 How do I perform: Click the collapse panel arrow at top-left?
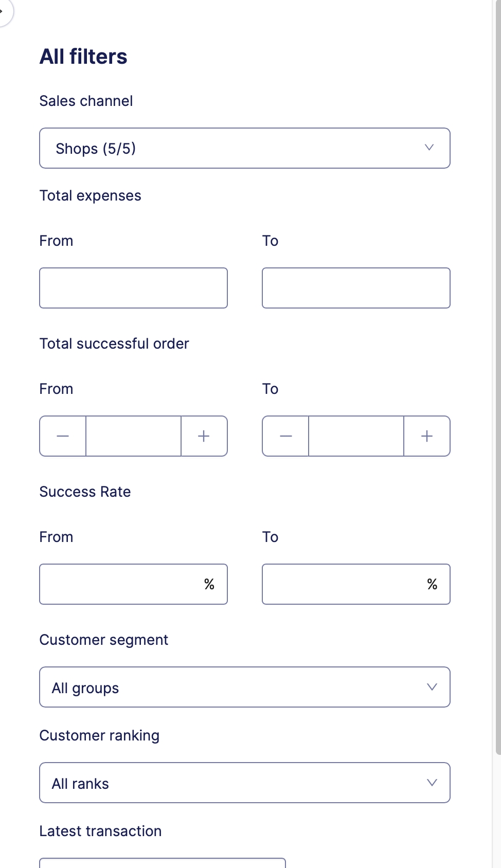[3, 11]
